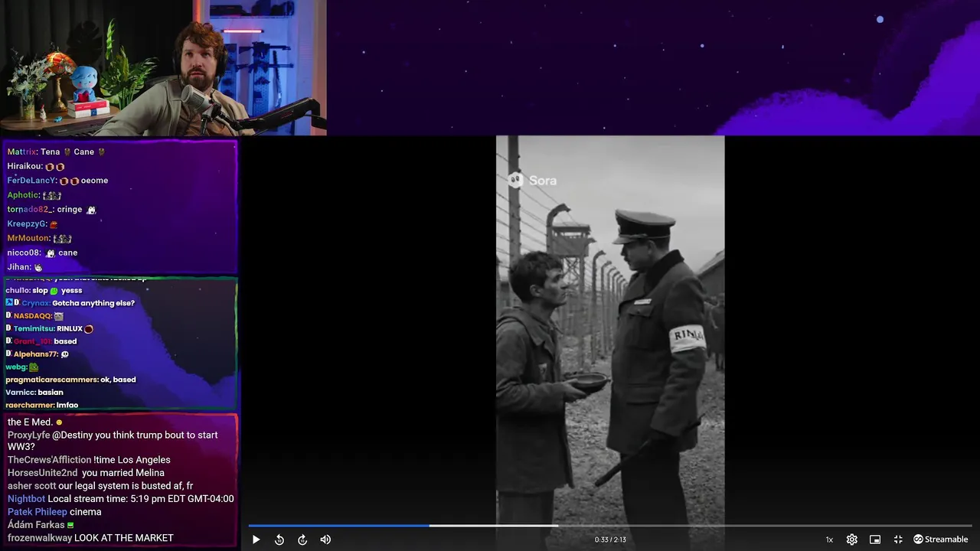Select Mattrix's "Tena Cane" chat message
This screenshot has width=980, height=551.
[x=57, y=152]
